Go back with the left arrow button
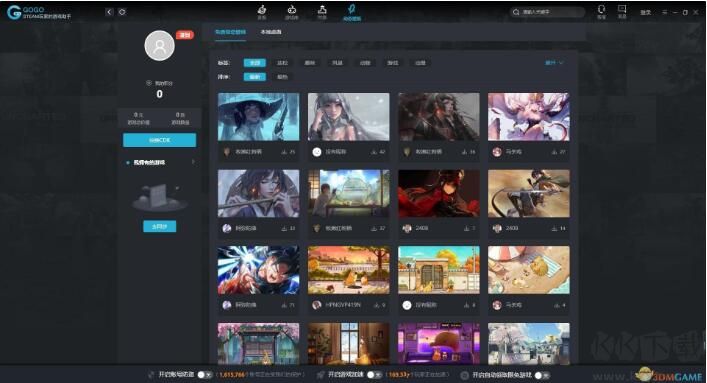The width and height of the screenshot is (707, 383). point(109,12)
